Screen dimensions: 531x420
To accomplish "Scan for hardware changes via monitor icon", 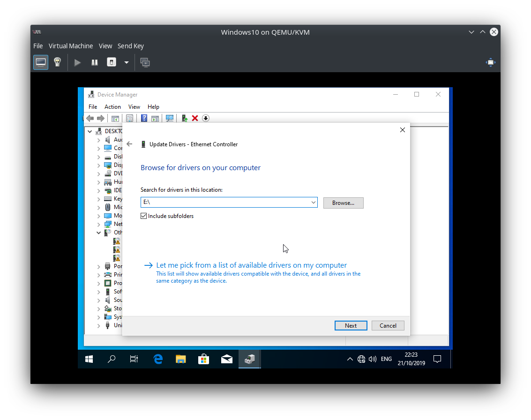I will point(170,118).
